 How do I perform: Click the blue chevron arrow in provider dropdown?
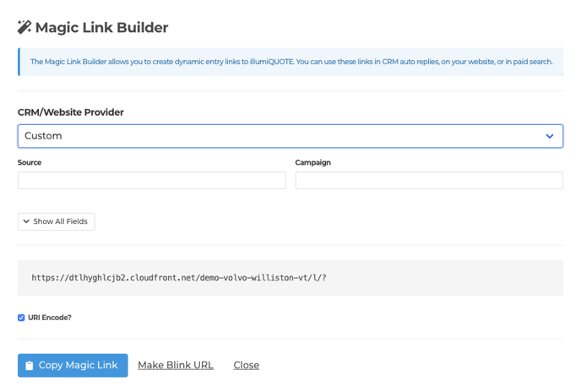pos(550,136)
